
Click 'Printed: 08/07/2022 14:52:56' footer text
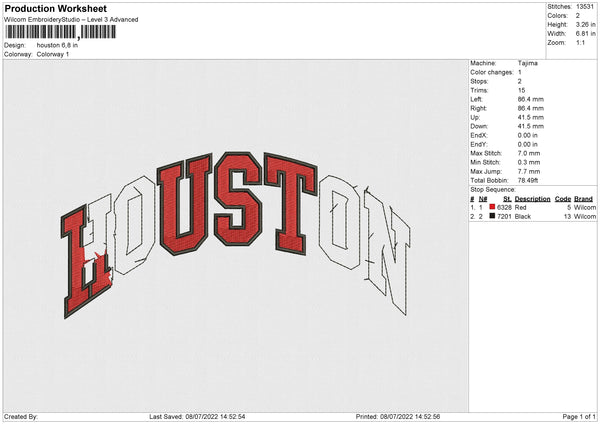[398, 417]
